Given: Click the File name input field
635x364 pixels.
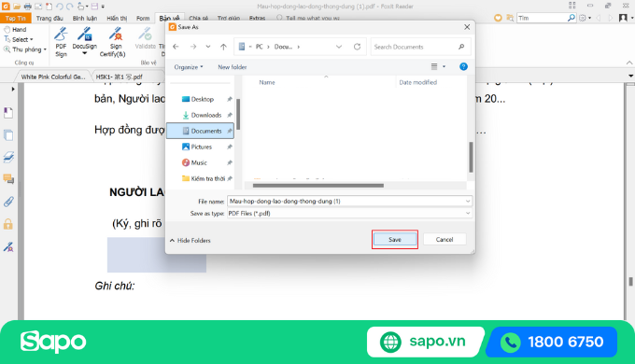Looking at the screenshot, I should click(x=349, y=202).
